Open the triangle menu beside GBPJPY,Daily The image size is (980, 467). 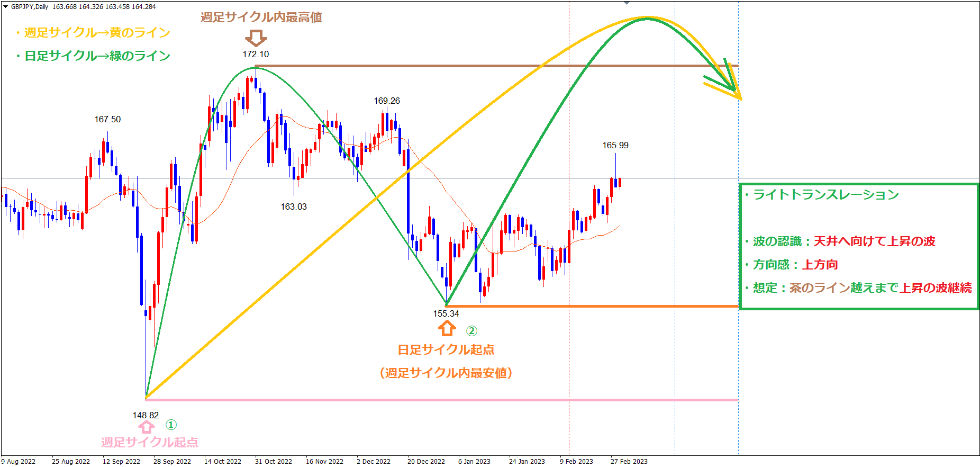pyautogui.click(x=5, y=7)
